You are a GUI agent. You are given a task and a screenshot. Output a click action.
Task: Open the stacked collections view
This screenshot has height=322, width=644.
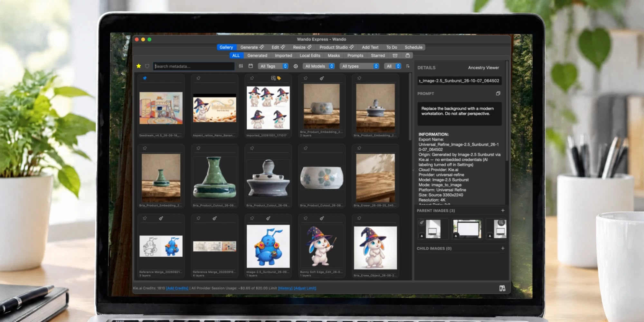pos(408,55)
